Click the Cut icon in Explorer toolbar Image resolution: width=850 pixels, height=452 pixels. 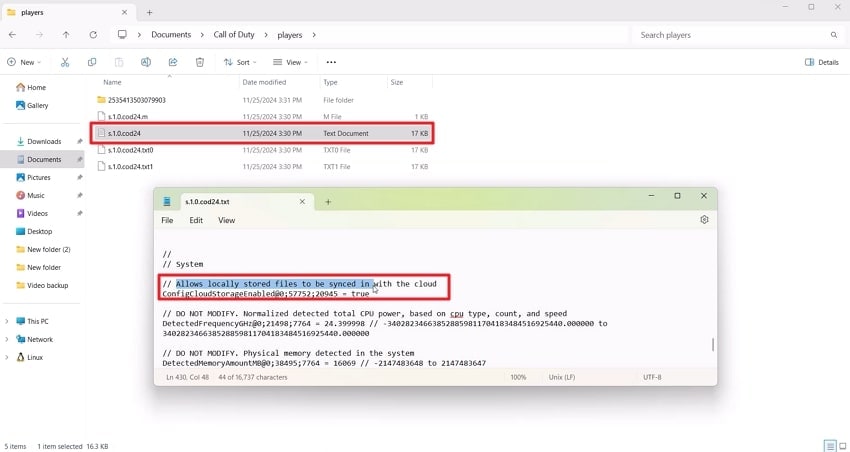65,62
